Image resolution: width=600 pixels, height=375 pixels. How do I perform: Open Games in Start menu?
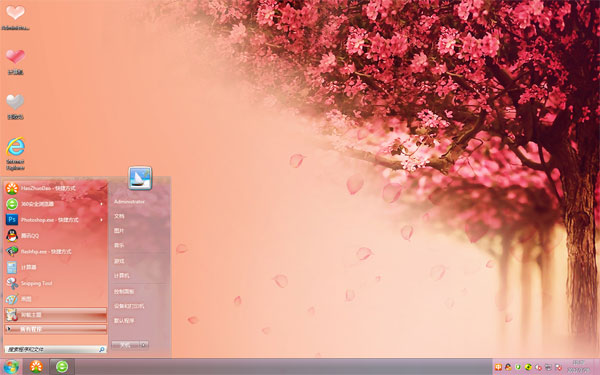coord(119,261)
